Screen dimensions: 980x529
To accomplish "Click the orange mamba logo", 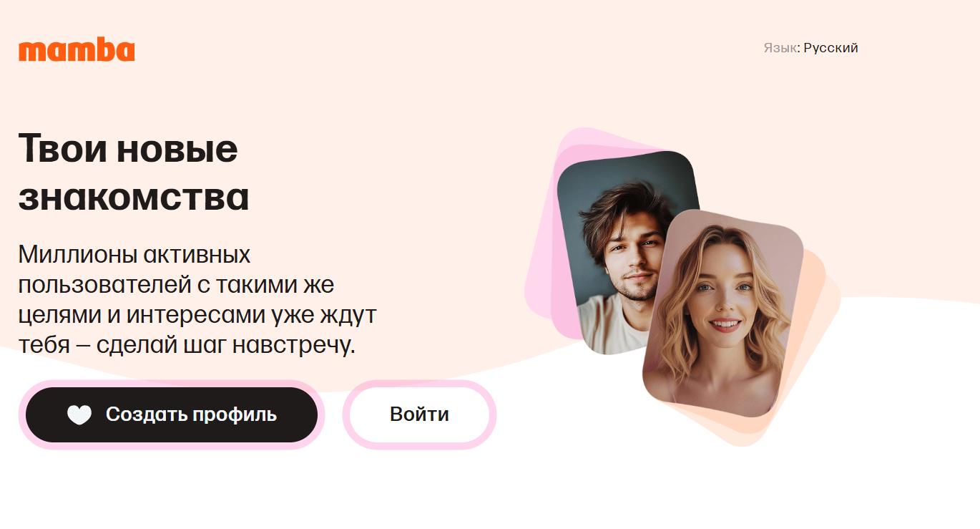I will [x=77, y=50].
